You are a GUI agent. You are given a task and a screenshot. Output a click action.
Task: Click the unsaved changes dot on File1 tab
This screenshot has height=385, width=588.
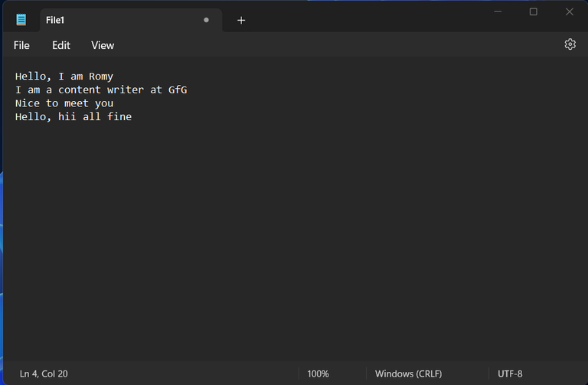tap(206, 20)
